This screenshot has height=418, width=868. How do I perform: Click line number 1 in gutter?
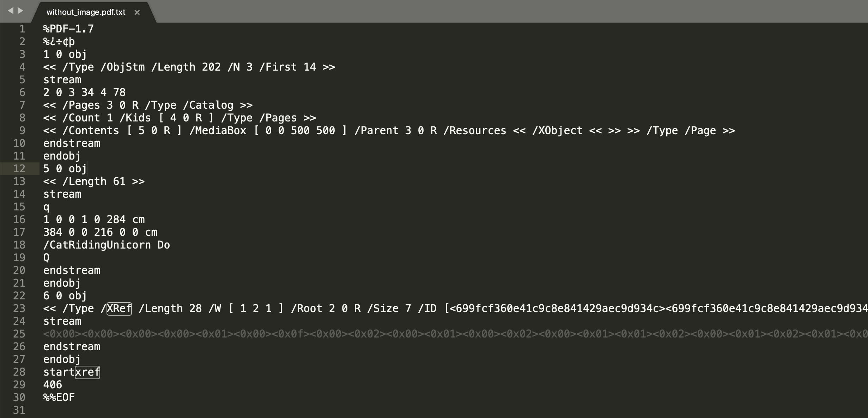coord(22,29)
